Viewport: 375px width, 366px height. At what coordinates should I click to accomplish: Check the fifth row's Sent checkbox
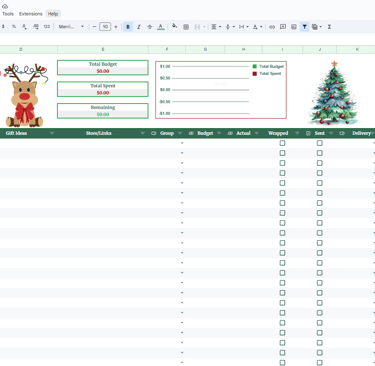pos(320,183)
